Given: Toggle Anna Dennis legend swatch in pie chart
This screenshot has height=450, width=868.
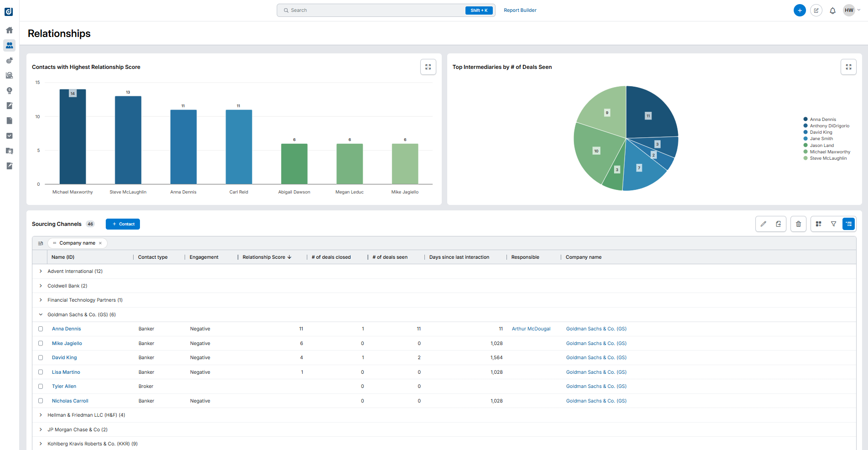Looking at the screenshot, I should point(806,120).
